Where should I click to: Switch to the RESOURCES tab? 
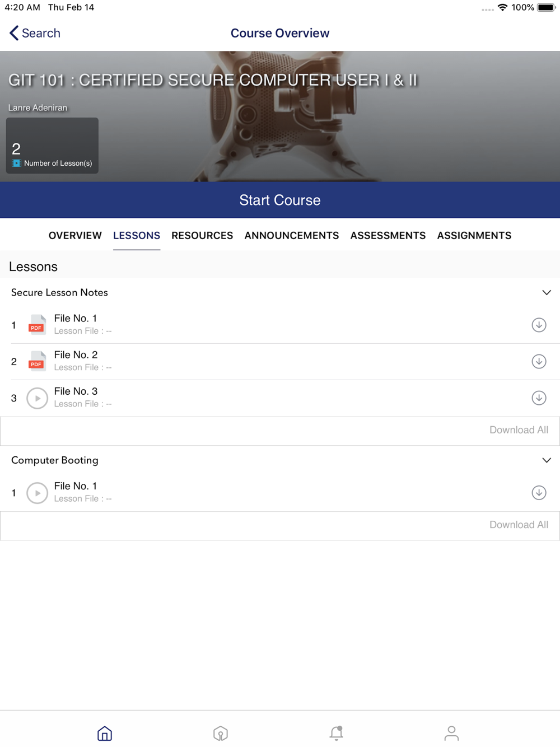pyautogui.click(x=202, y=236)
